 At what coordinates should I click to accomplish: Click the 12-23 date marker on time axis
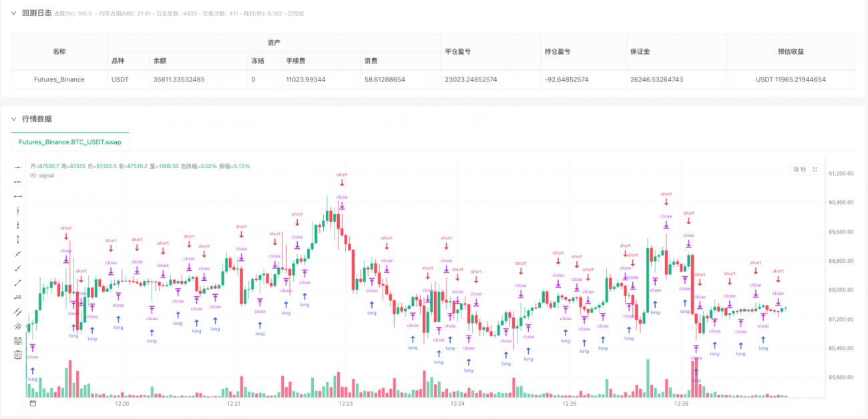345,404
